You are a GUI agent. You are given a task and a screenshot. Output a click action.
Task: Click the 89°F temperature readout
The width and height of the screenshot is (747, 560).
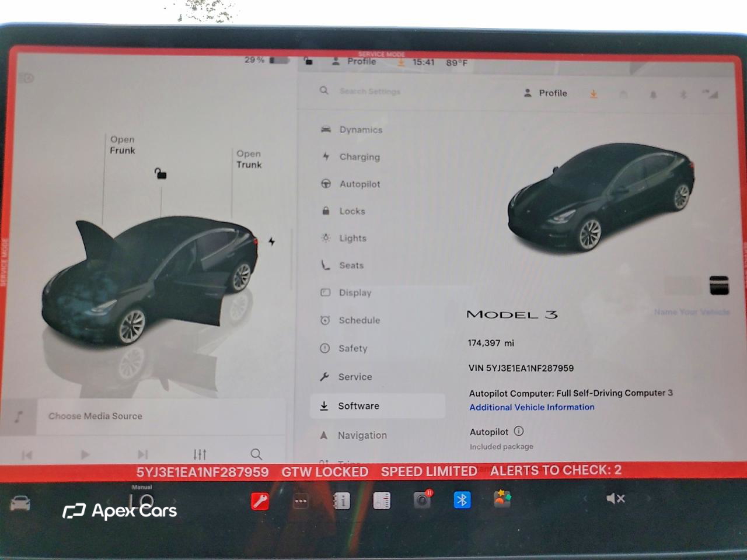[x=457, y=62]
